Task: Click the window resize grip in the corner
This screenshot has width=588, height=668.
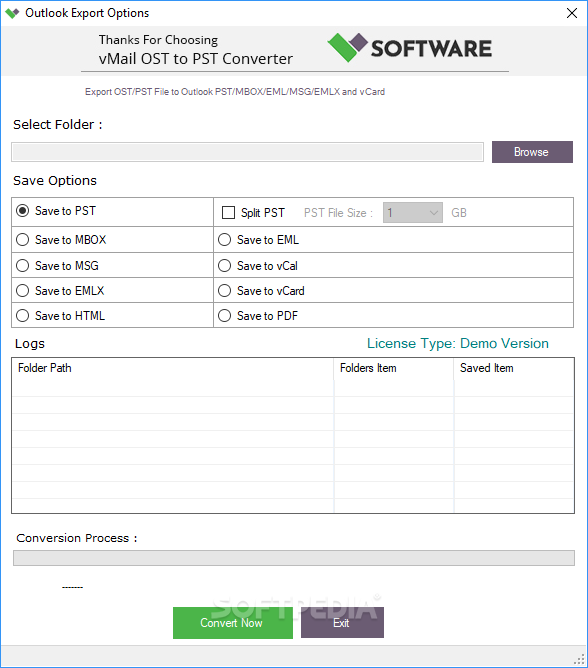Action: (x=579, y=659)
